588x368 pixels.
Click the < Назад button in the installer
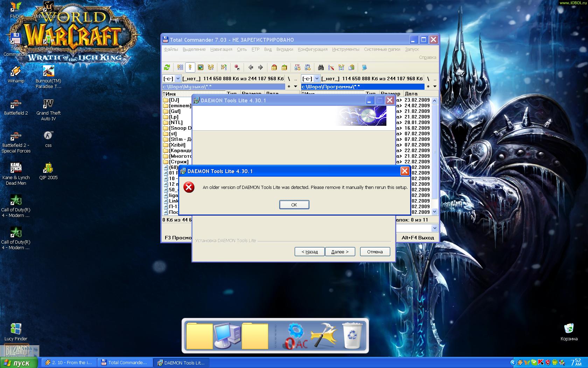click(309, 252)
